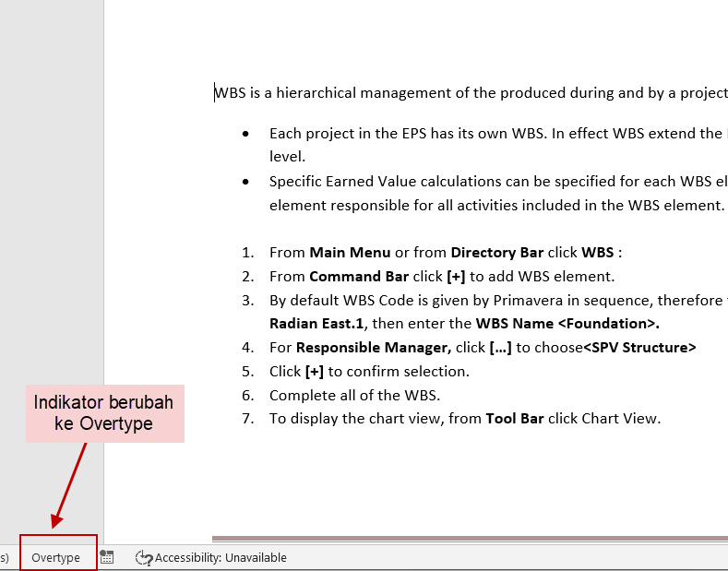Click 'Complete all of the WBS.' line
This screenshot has height=571, width=728.
click(354, 396)
